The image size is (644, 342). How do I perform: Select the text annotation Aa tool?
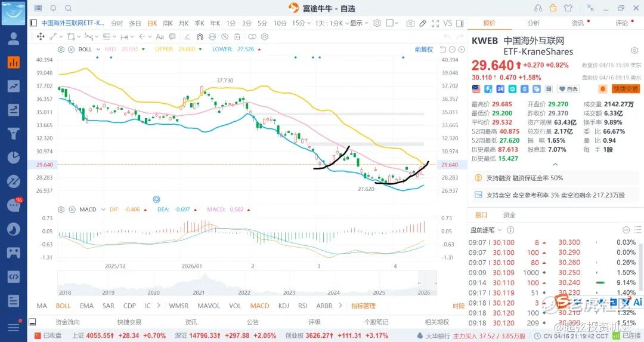160,36
